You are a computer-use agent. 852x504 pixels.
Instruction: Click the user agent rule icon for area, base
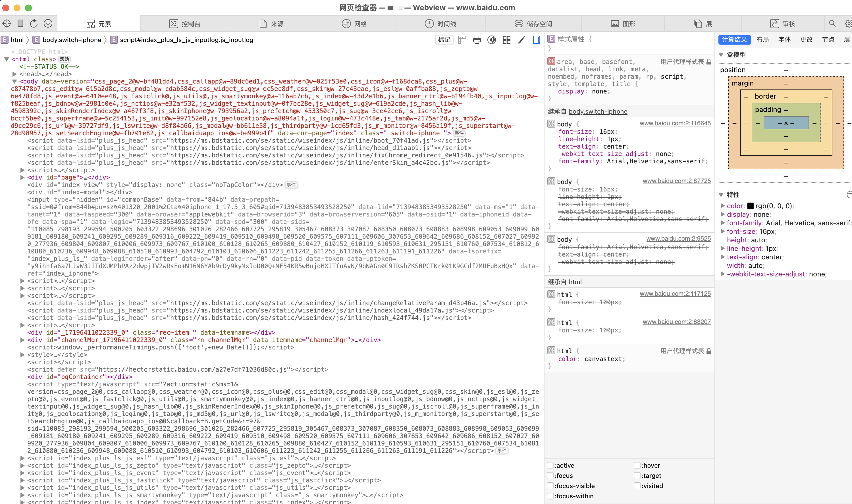(551, 61)
